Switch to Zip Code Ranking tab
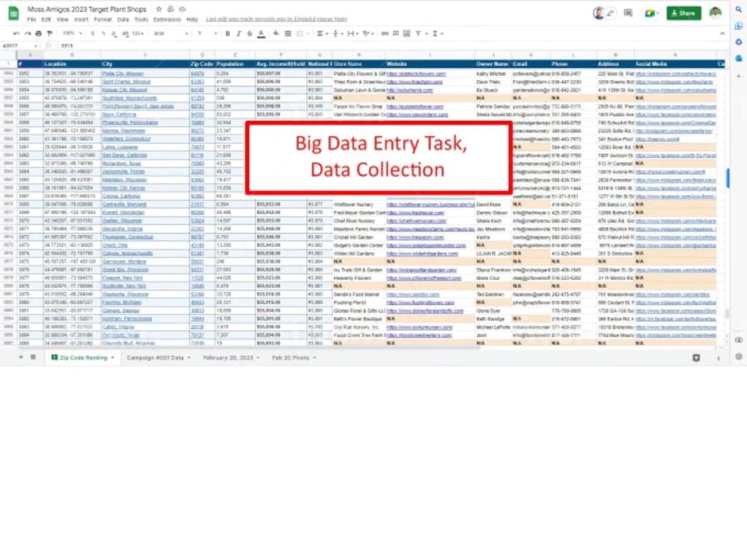747x560 pixels. (x=83, y=358)
